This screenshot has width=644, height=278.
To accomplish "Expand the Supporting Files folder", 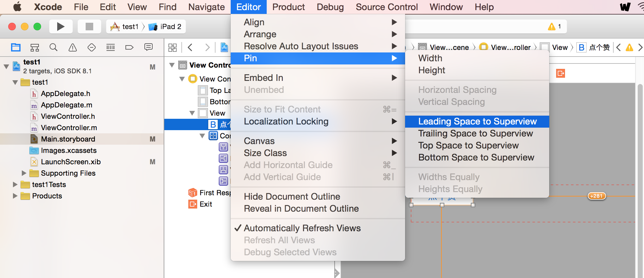I will click(x=24, y=173).
